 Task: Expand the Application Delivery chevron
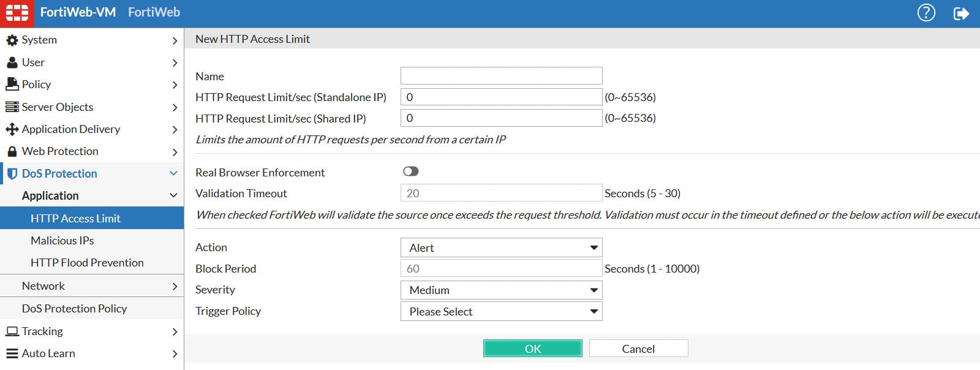point(175,130)
